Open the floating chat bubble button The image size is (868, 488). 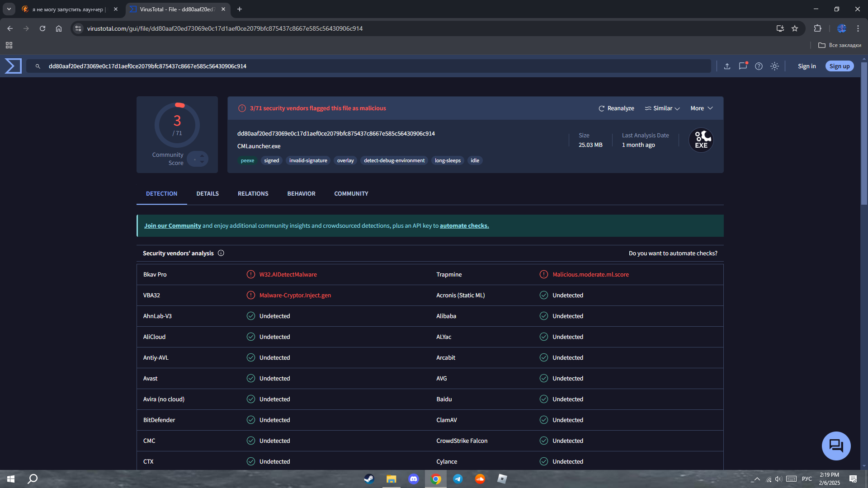pos(836,446)
